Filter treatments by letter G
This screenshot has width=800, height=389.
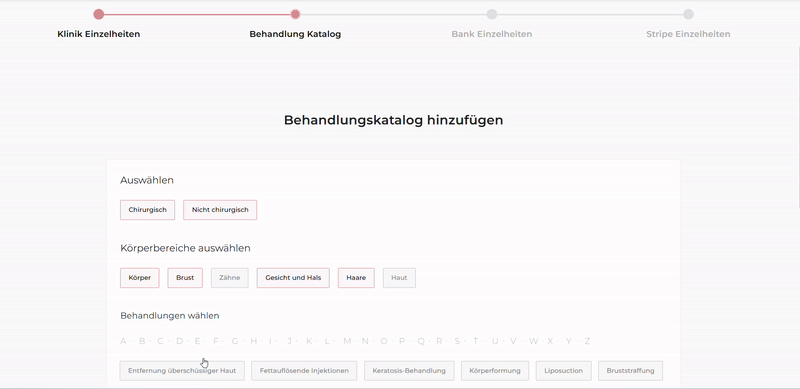tap(235, 341)
